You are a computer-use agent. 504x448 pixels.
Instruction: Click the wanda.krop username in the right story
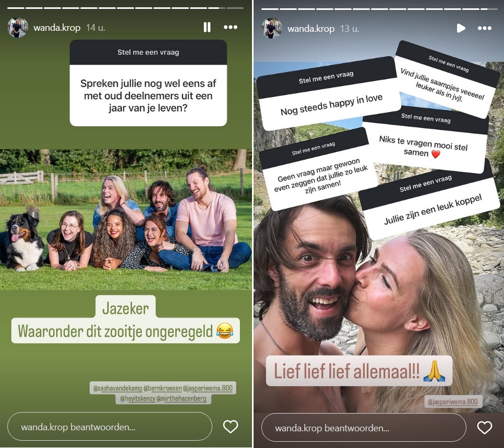pyautogui.click(x=311, y=29)
